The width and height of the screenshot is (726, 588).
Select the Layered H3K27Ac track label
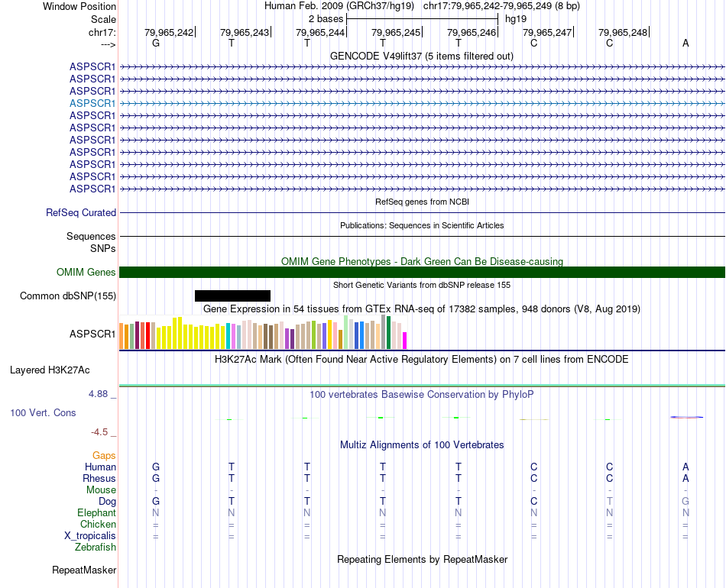tap(50, 370)
